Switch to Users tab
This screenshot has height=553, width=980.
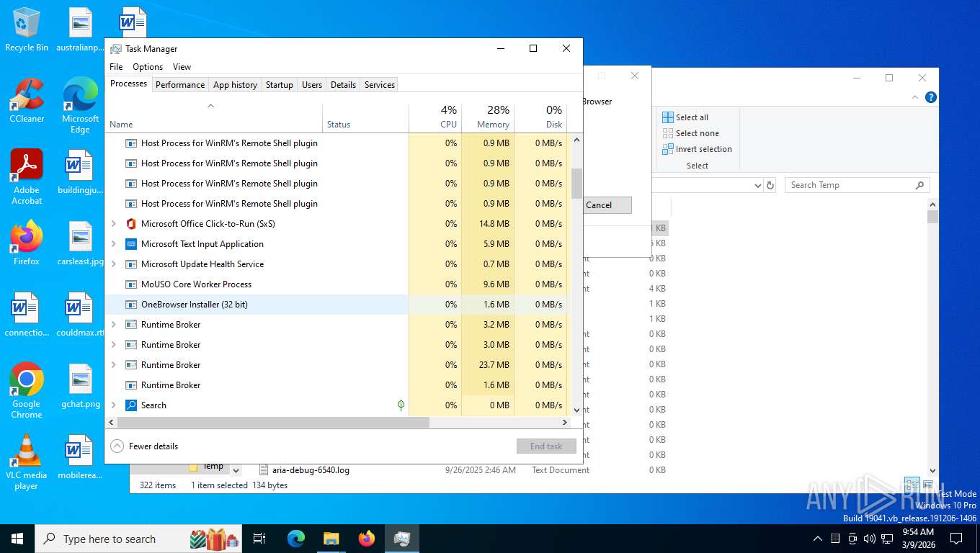(312, 85)
